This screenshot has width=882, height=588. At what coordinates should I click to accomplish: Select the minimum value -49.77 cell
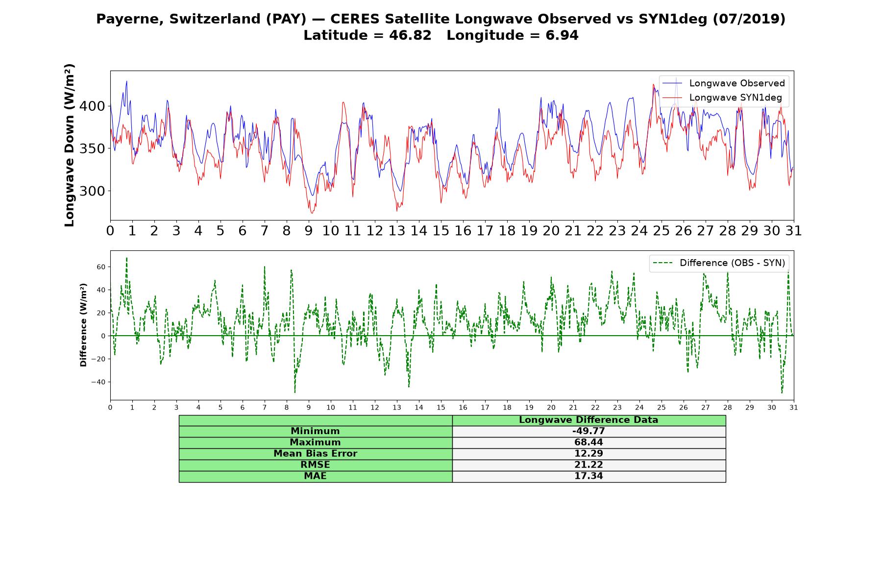[588, 431]
